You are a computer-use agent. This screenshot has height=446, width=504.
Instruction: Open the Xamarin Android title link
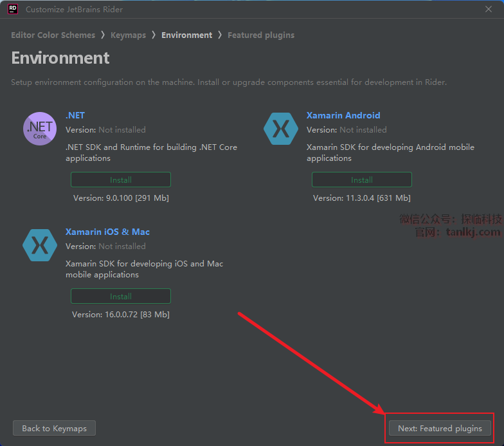[343, 115]
